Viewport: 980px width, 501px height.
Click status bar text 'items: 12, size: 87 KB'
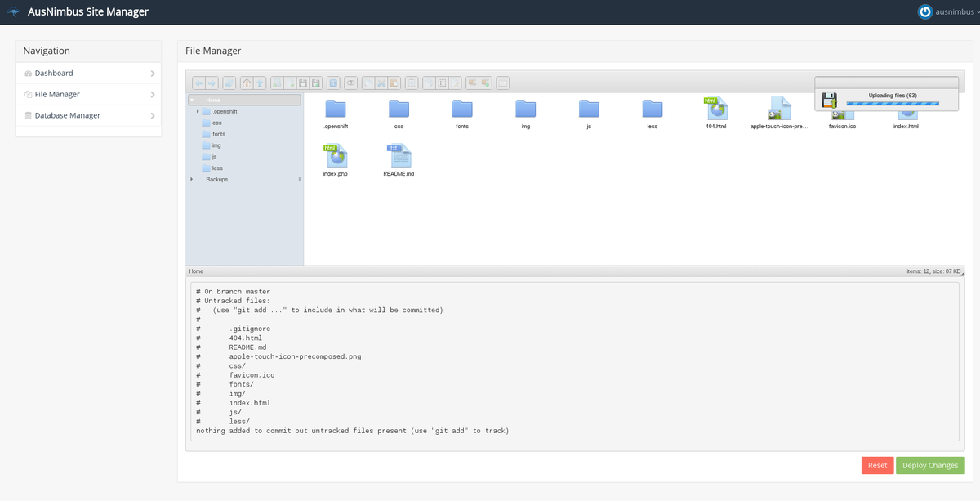point(933,271)
